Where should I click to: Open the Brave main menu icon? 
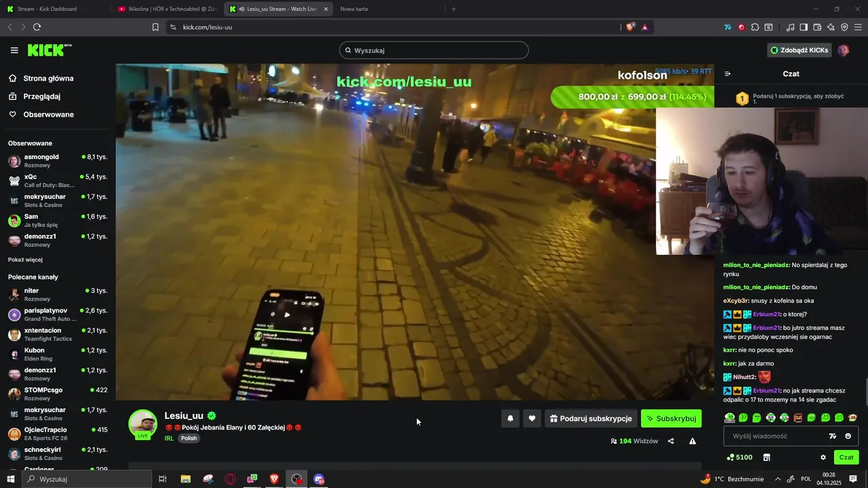coord(858,27)
